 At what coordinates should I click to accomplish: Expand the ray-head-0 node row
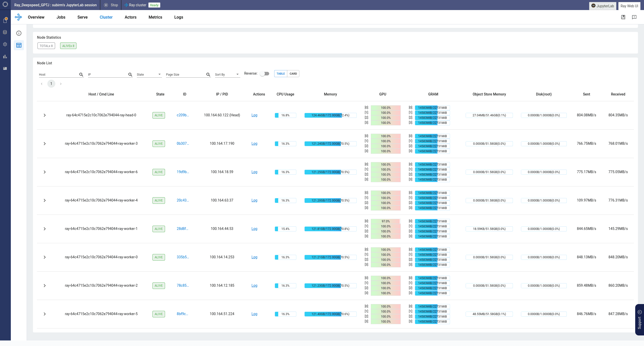pyautogui.click(x=45, y=115)
